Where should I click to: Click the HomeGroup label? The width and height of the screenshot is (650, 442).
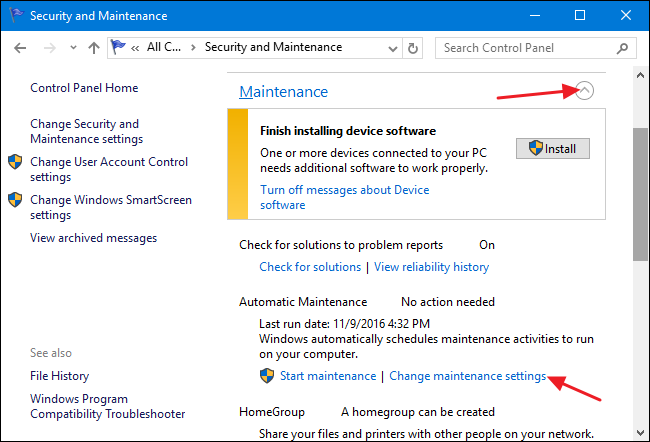pyautogui.click(x=272, y=412)
